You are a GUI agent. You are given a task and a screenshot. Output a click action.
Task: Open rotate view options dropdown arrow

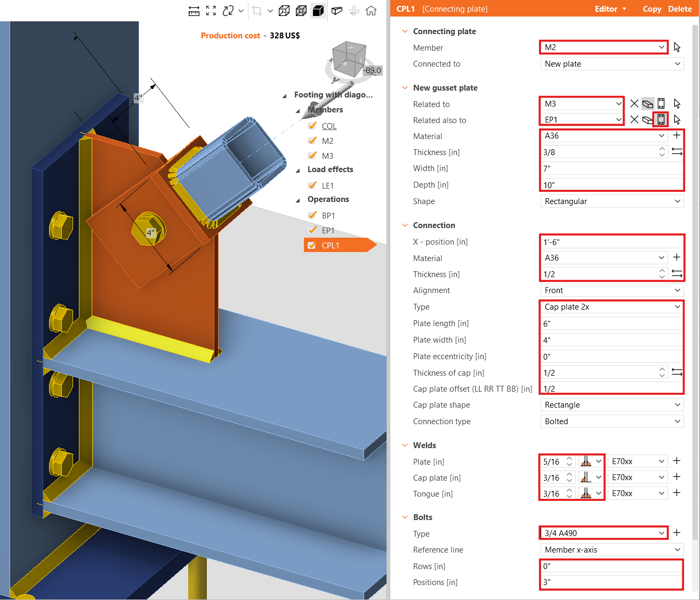tap(241, 11)
